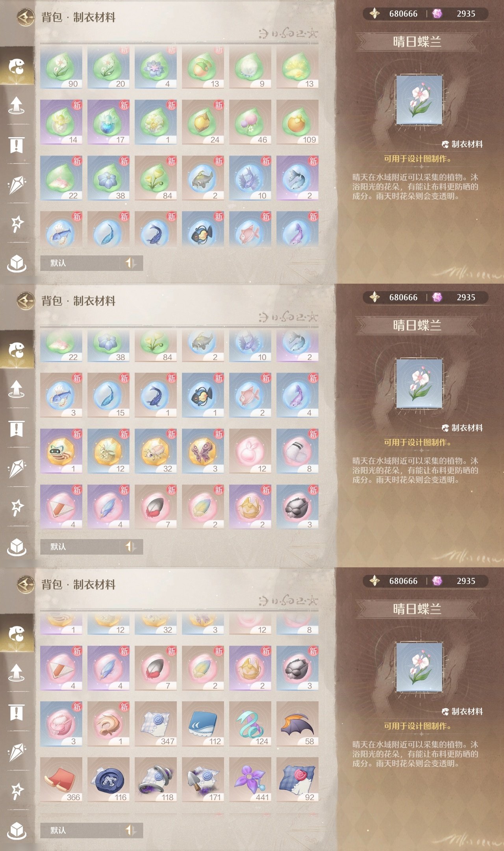Click the back arrow beside the topmost 背包 · 制衣材料 title

pyautogui.click(x=26, y=17)
